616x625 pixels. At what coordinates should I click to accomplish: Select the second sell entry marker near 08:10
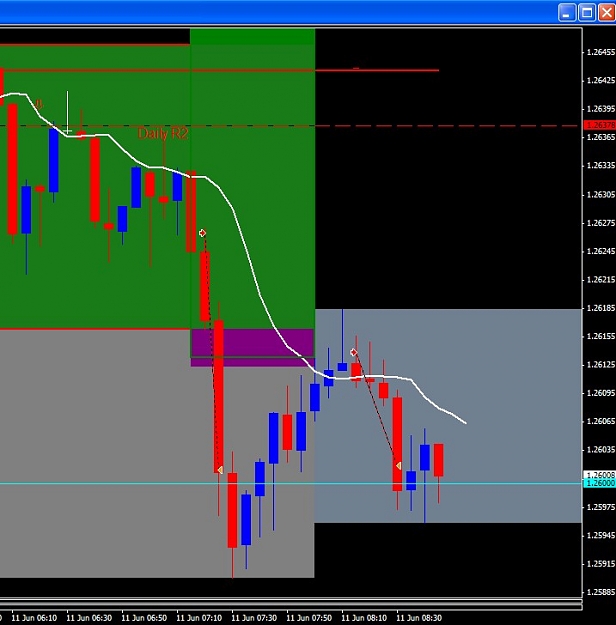coord(354,352)
